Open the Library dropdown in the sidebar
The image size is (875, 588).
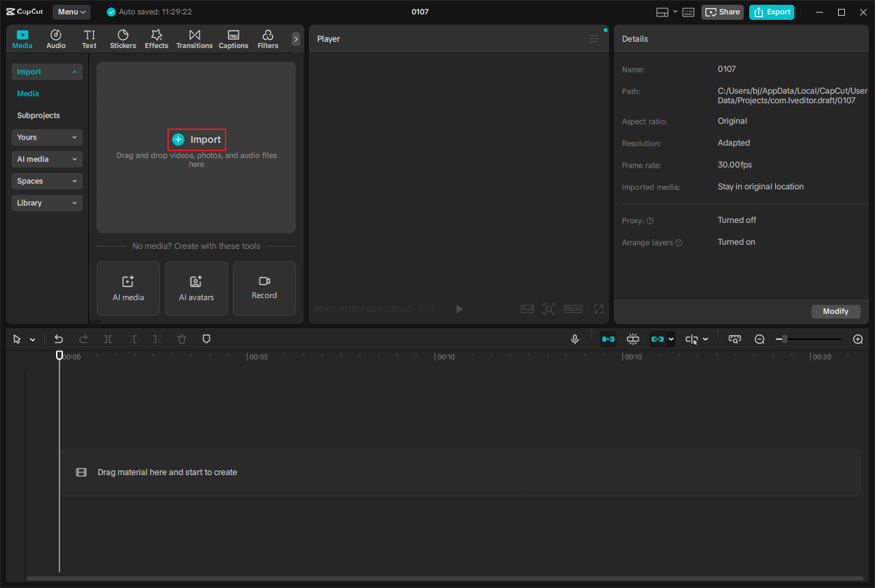click(46, 202)
